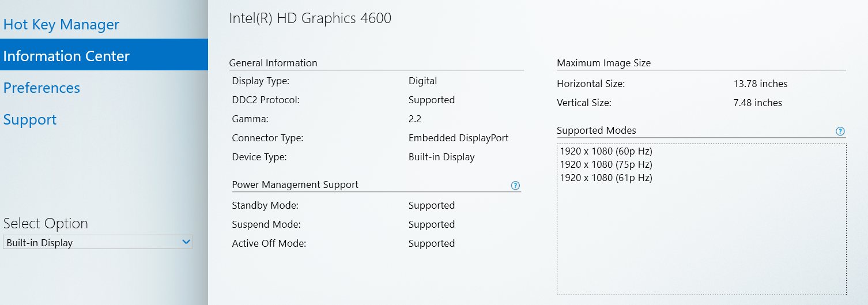This screenshot has height=305, width=868.
Task: Click the Supported Modes heading
Action: [597, 130]
